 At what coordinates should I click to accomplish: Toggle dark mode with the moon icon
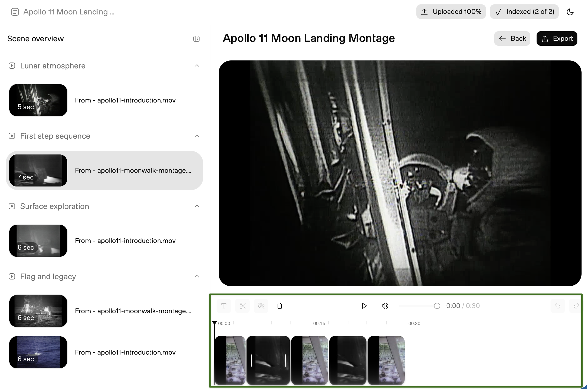point(570,12)
